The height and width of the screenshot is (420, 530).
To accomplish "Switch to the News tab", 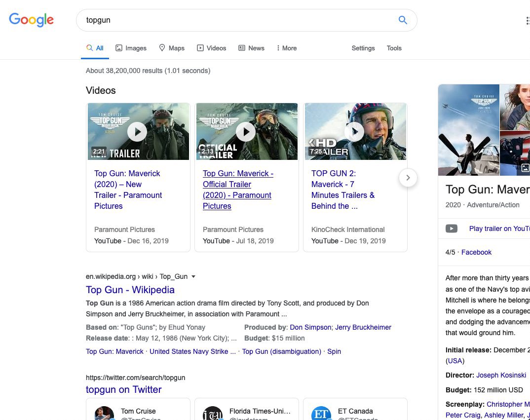I will tap(252, 48).
